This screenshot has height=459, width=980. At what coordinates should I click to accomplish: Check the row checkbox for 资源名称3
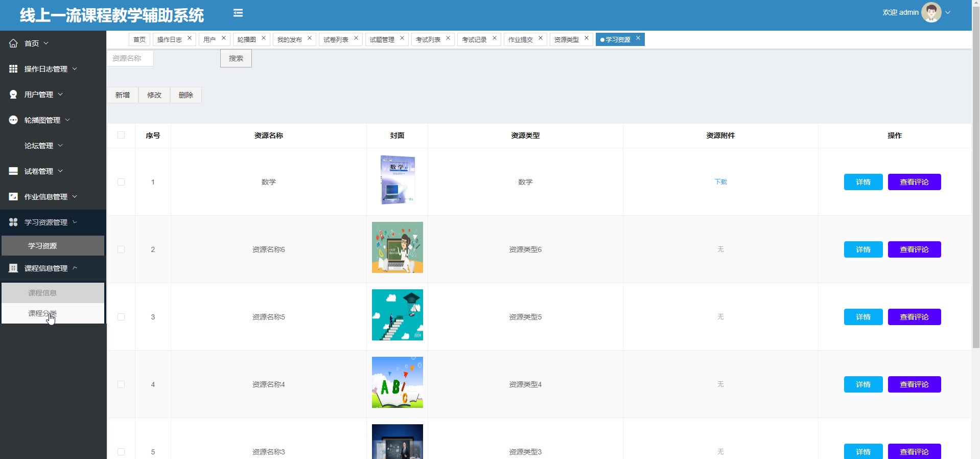tap(121, 452)
